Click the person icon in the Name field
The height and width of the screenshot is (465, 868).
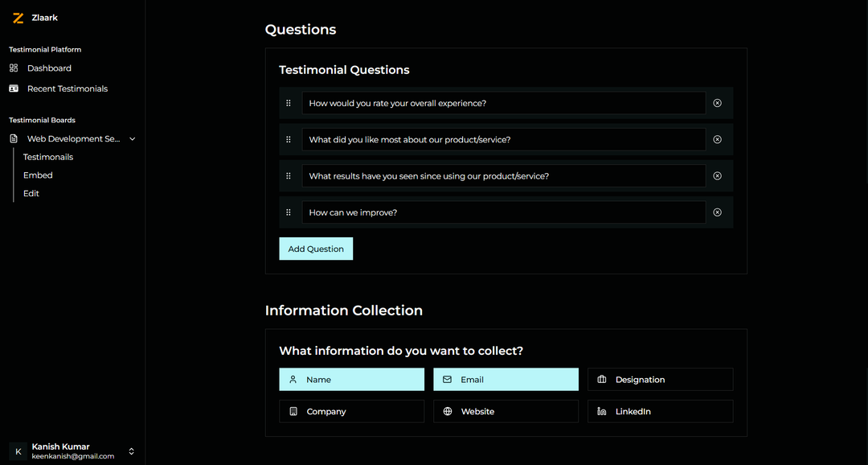coord(293,379)
